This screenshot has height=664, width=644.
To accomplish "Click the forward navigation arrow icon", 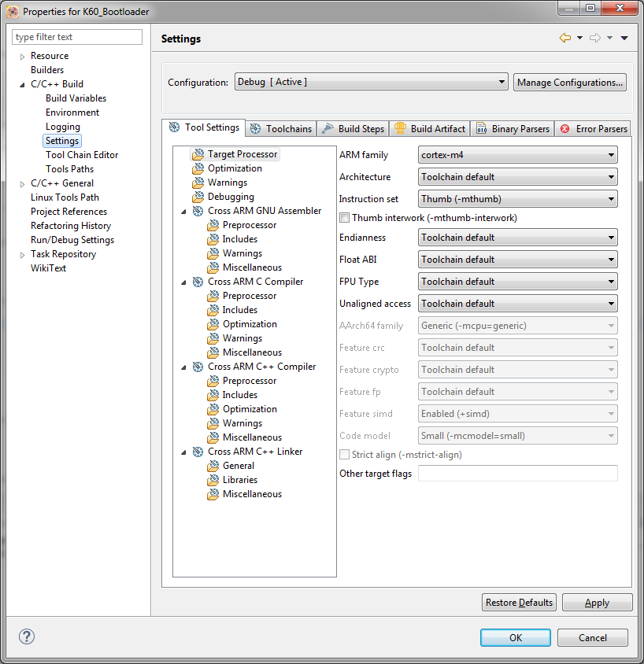I will pyautogui.click(x=595, y=38).
